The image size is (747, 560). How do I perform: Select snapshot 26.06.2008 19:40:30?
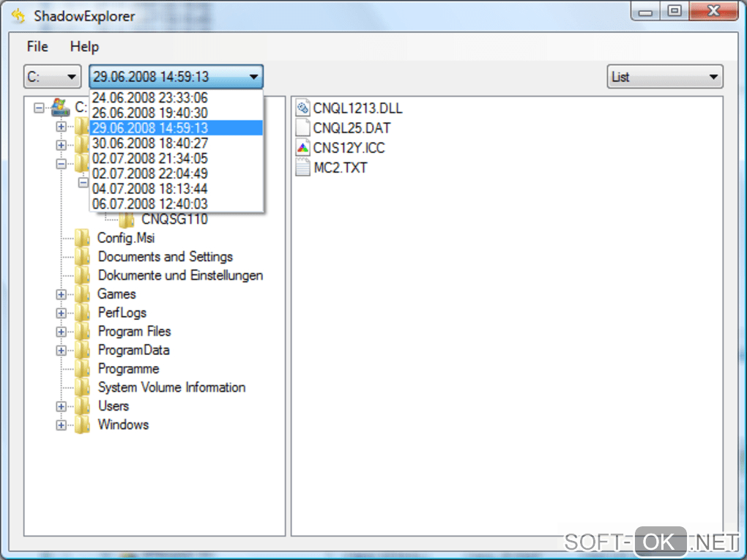click(x=176, y=113)
